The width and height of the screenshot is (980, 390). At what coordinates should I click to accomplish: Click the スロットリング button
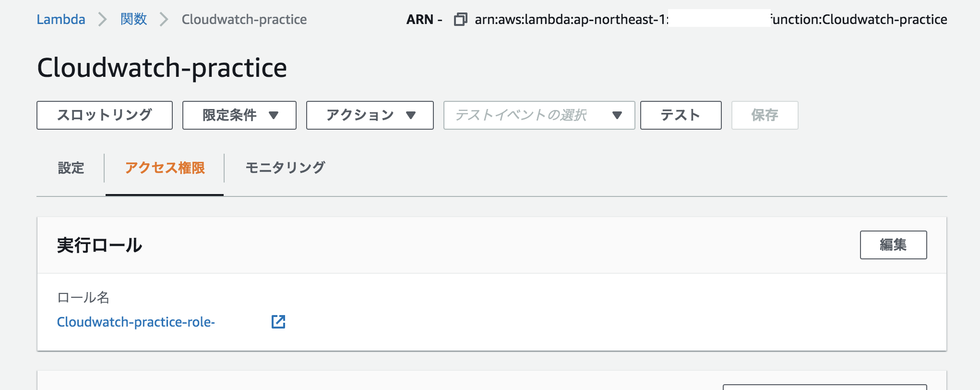(105, 115)
